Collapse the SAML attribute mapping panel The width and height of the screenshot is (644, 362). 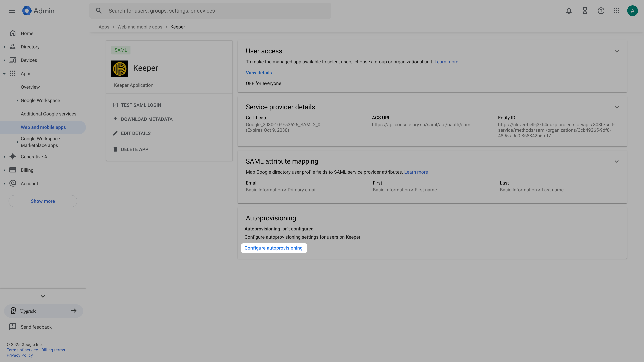tap(617, 161)
